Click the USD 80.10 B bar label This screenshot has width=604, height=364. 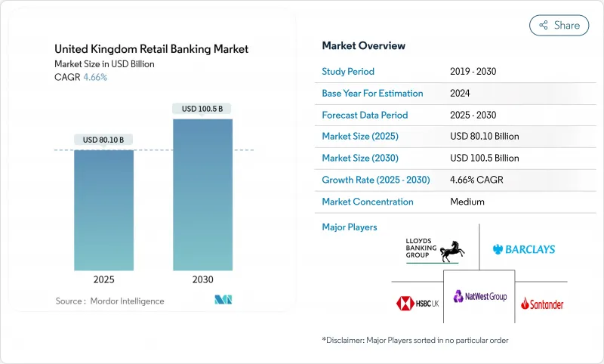coord(103,140)
